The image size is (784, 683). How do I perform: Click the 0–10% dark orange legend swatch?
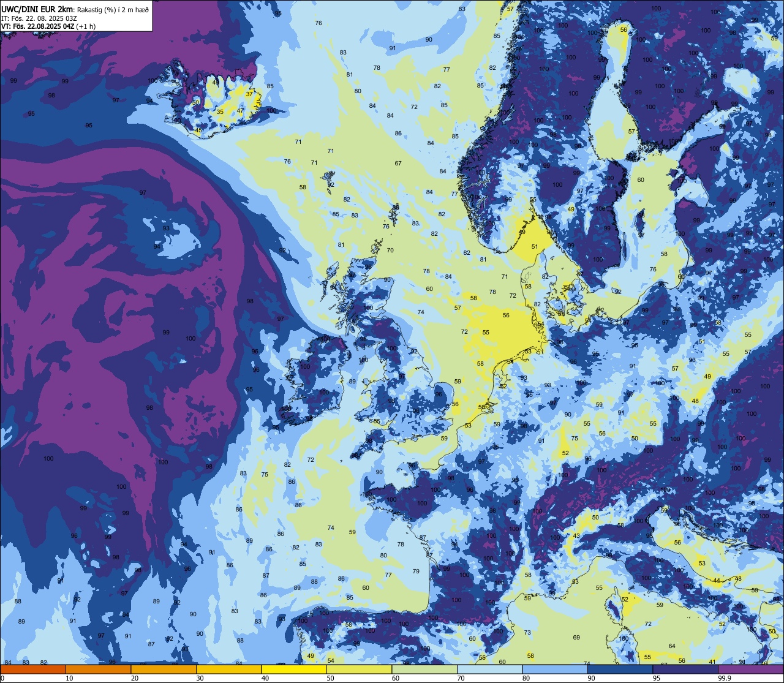33,670
